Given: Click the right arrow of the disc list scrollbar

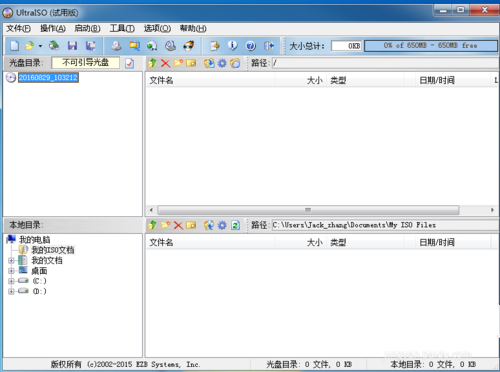Looking at the screenshot, I should [x=492, y=210].
